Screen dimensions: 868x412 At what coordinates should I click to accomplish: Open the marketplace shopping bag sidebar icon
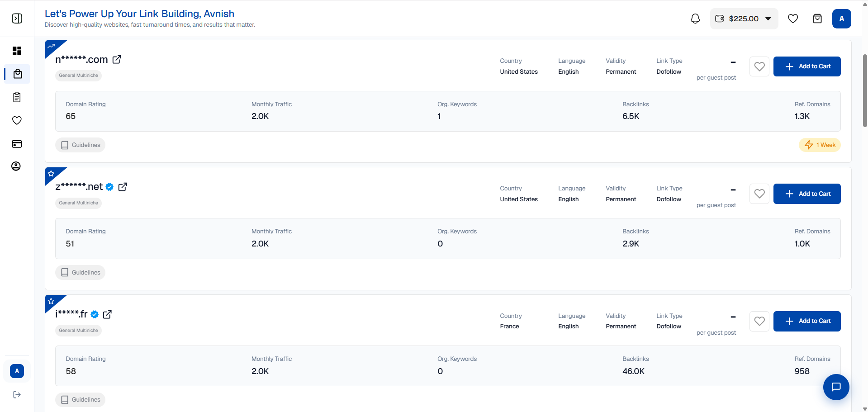(18, 74)
